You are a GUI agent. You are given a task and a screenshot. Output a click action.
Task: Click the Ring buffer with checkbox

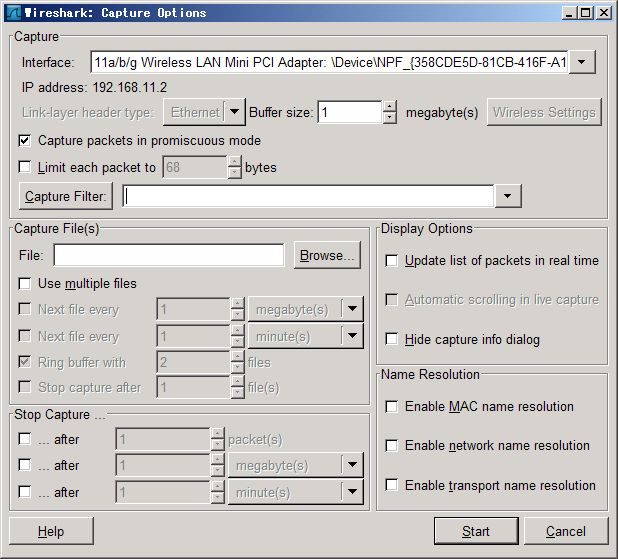tap(24, 362)
